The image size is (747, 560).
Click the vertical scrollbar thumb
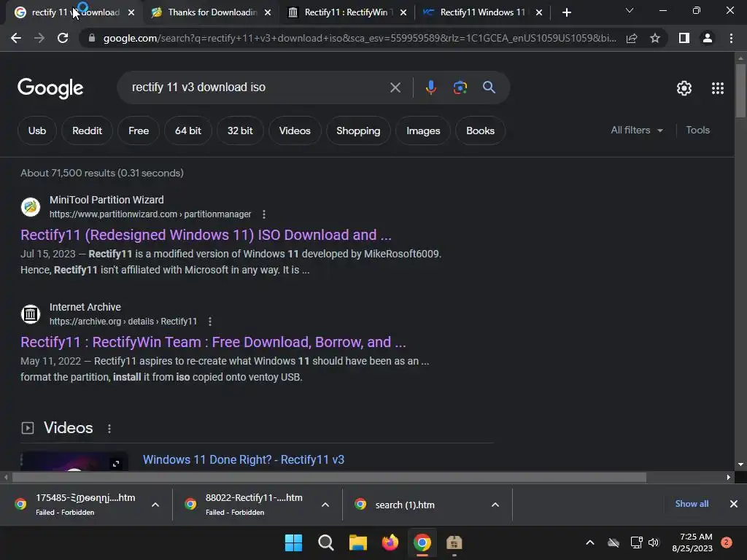pos(740,90)
